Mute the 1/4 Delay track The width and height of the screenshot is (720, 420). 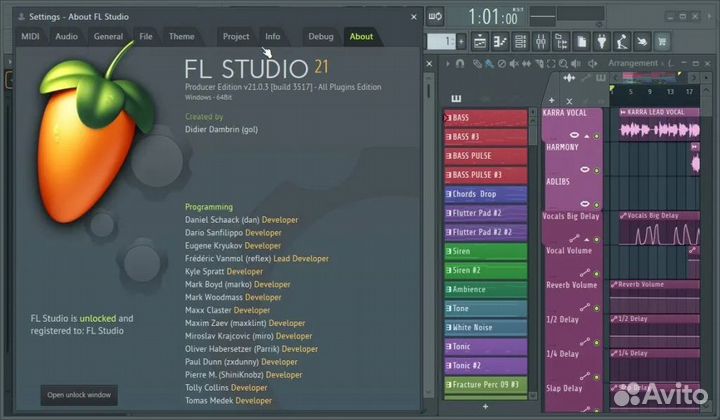(x=596, y=377)
